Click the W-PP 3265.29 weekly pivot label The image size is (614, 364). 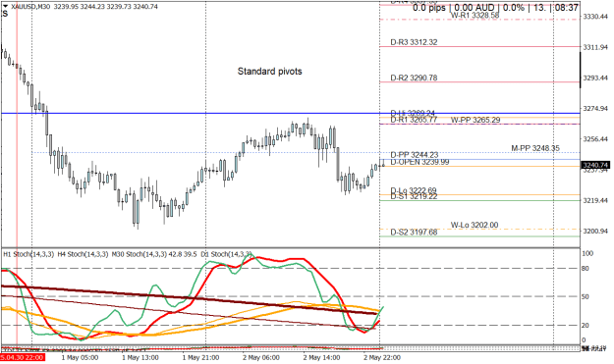point(475,120)
